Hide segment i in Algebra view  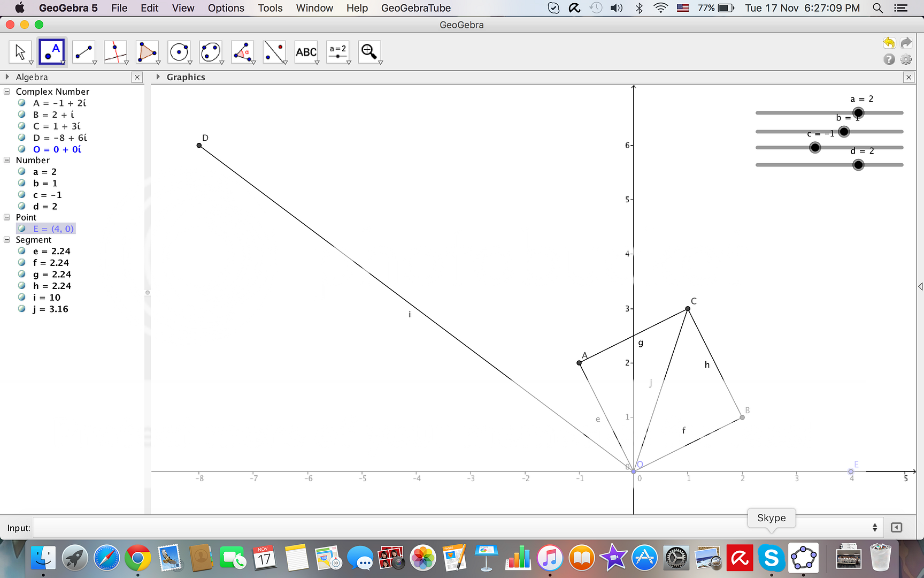[x=22, y=297]
